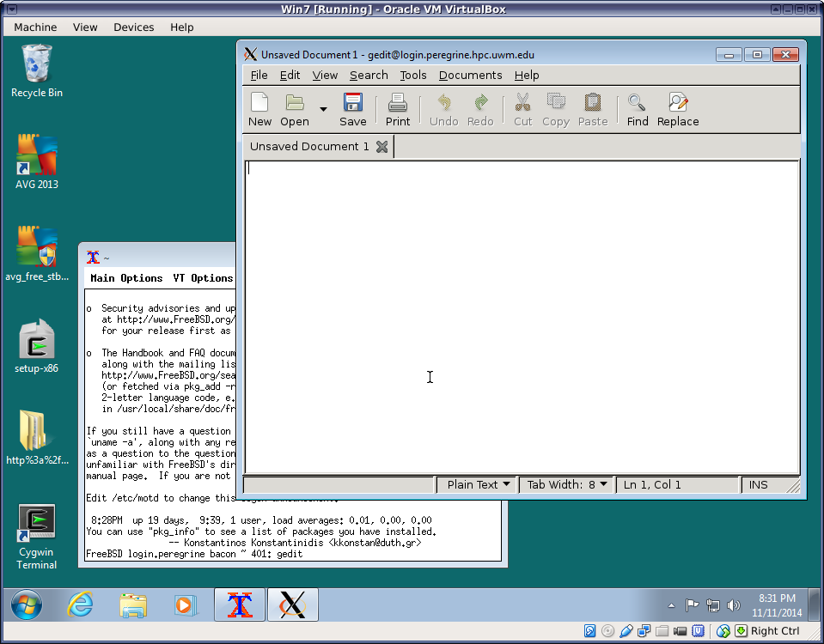Open the VirtualBox Help menu
The height and width of the screenshot is (644, 824).
tap(182, 27)
